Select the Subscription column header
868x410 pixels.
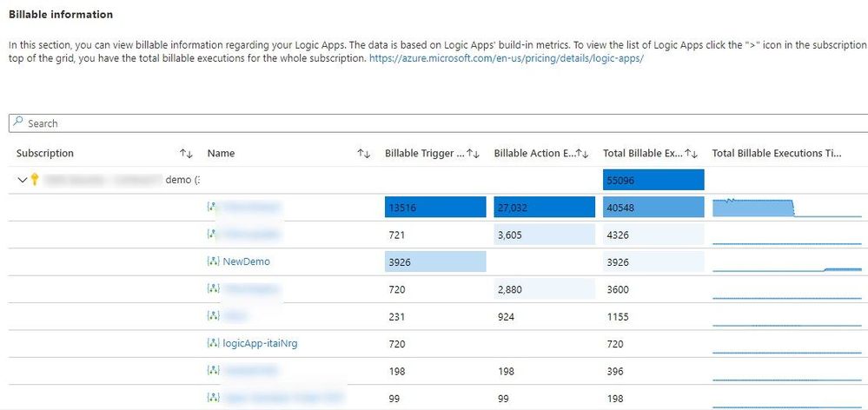pos(45,153)
